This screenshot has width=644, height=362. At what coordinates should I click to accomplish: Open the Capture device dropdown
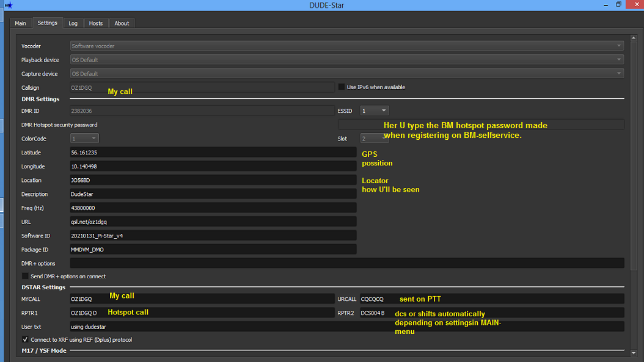click(x=347, y=74)
